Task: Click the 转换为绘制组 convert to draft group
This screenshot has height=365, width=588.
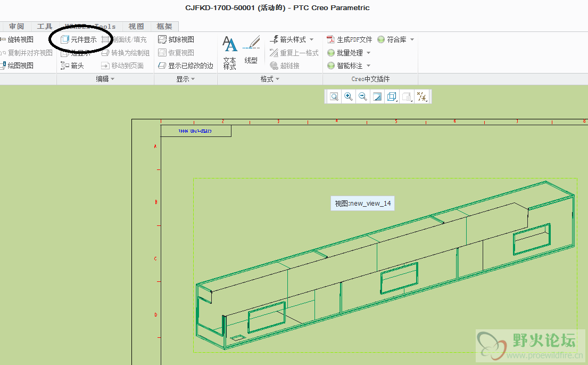Action: pyautogui.click(x=126, y=53)
